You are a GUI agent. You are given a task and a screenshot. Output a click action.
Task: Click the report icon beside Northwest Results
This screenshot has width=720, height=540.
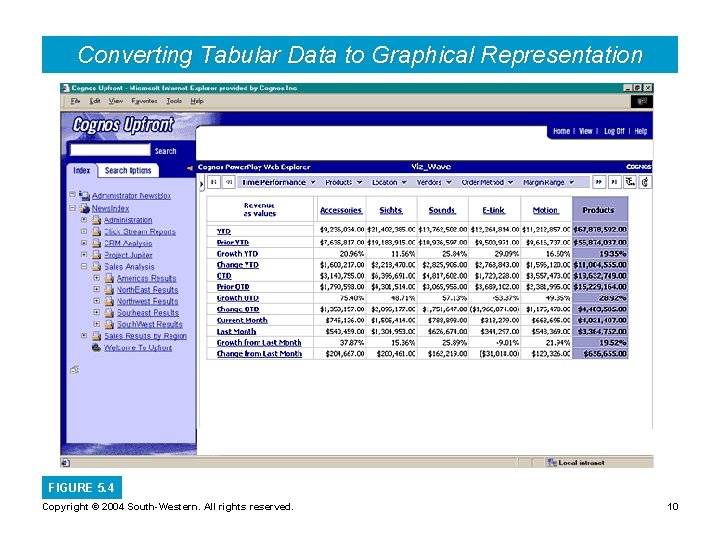click(x=109, y=301)
